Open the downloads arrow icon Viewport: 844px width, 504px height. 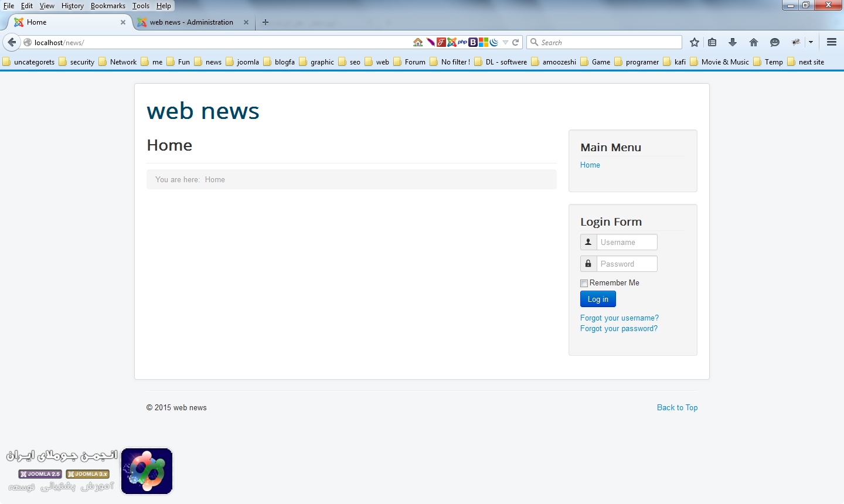tap(733, 42)
